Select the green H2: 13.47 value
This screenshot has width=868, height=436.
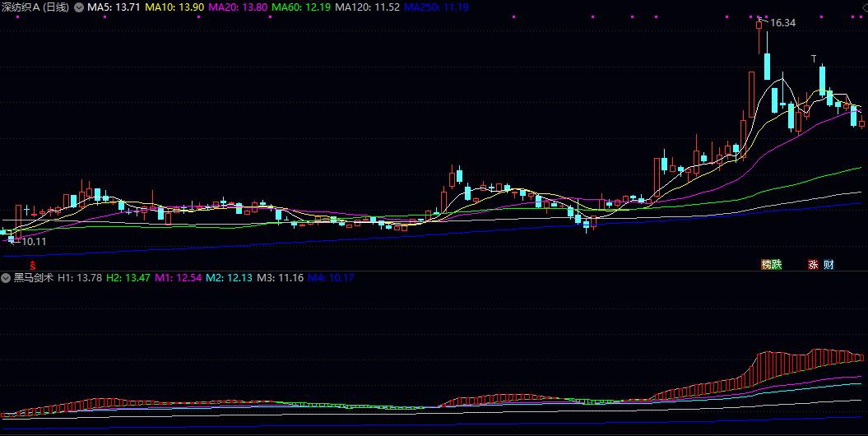coord(128,277)
